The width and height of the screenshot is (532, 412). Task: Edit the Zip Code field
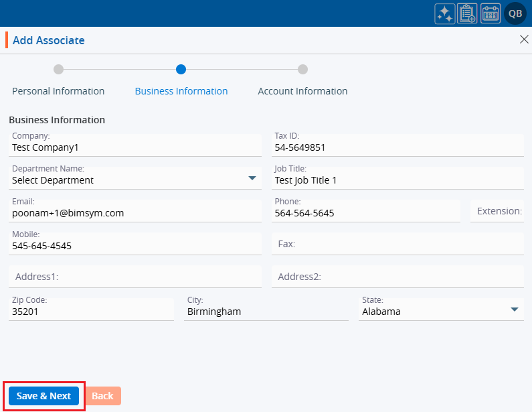click(x=90, y=312)
